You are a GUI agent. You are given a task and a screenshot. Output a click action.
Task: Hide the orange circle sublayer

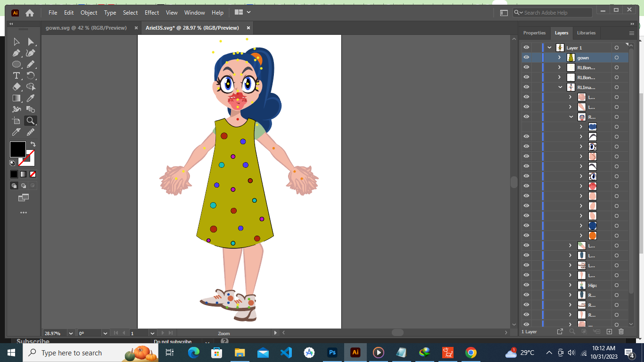[x=527, y=236]
